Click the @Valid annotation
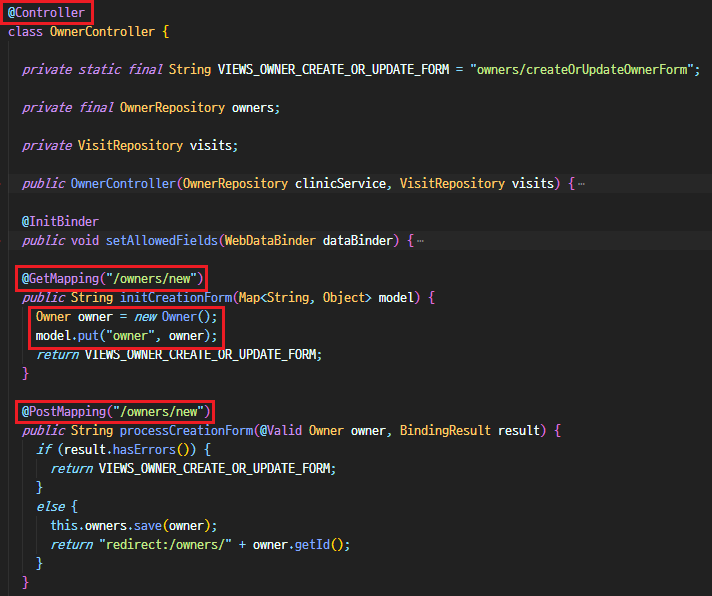 pyautogui.click(x=281, y=431)
